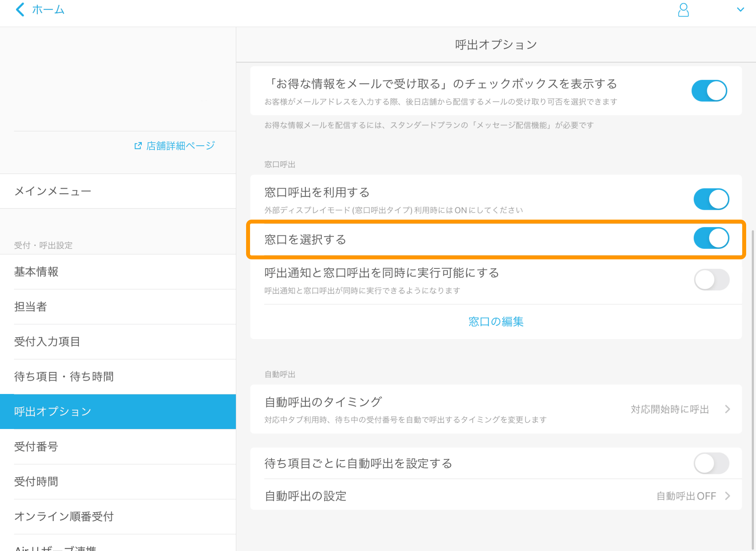
Task: Open 受付番号 in the sidebar
Action: point(118,447)
